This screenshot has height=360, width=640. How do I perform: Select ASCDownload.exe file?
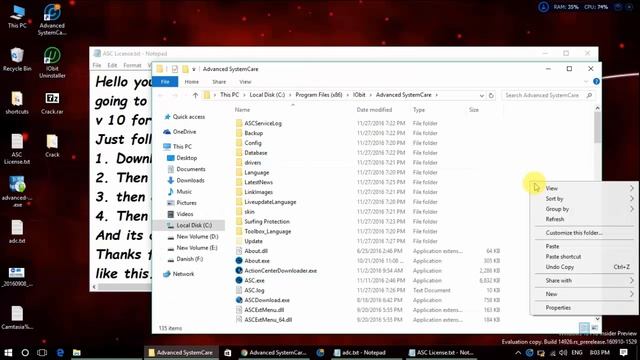pyautogui.click(x=267, y=300)
